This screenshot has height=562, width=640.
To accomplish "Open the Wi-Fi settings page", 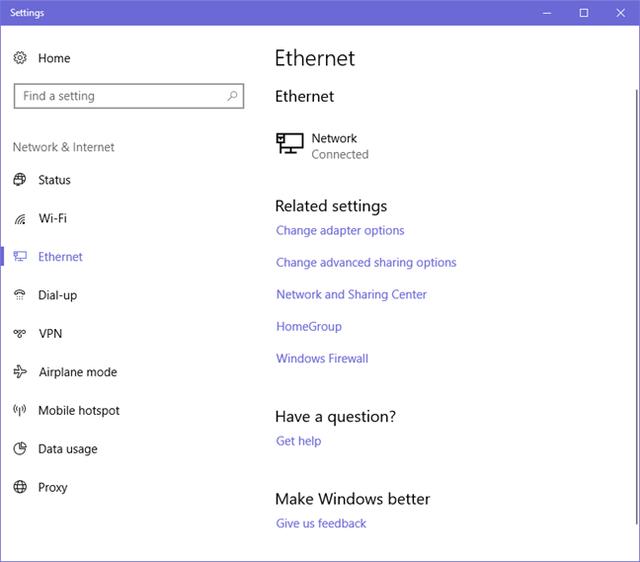I will point(53,218).
